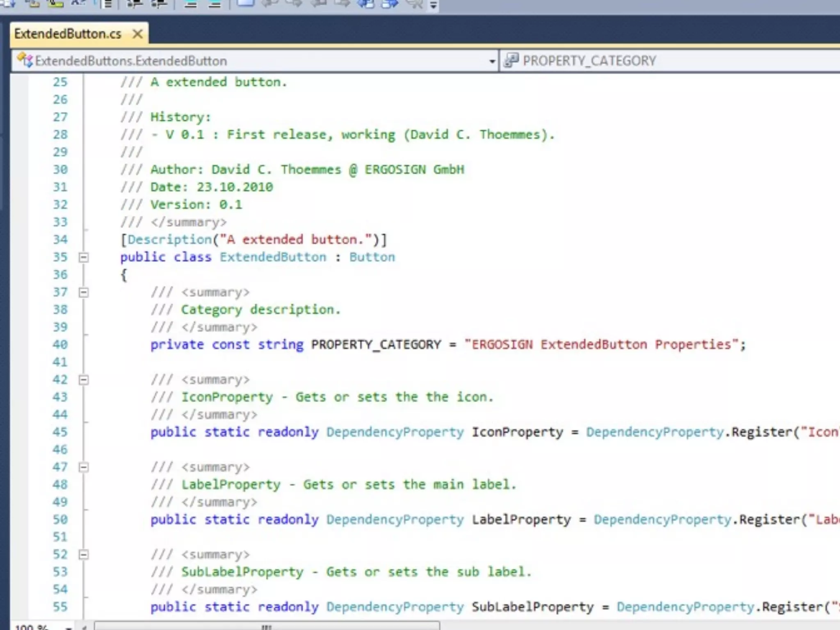
Task: Click the increase line indent toolbar icon
Action: click(160, 4)
